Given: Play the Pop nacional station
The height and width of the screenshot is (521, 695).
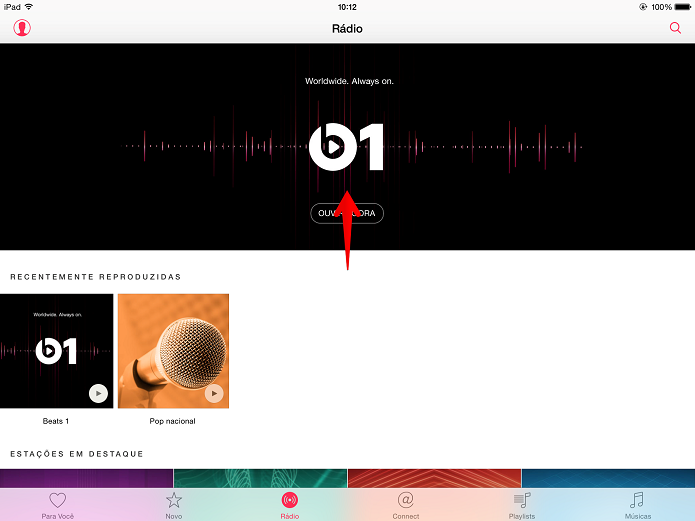Looking at the screenshot, I should 214,393.
